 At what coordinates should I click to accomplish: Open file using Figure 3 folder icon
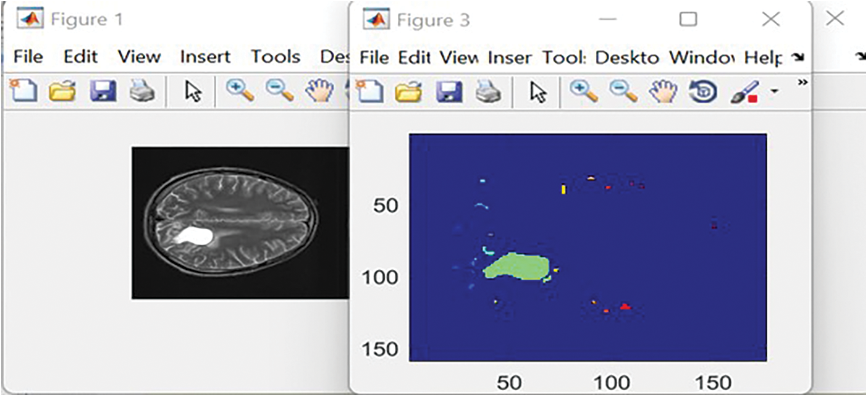408,92
